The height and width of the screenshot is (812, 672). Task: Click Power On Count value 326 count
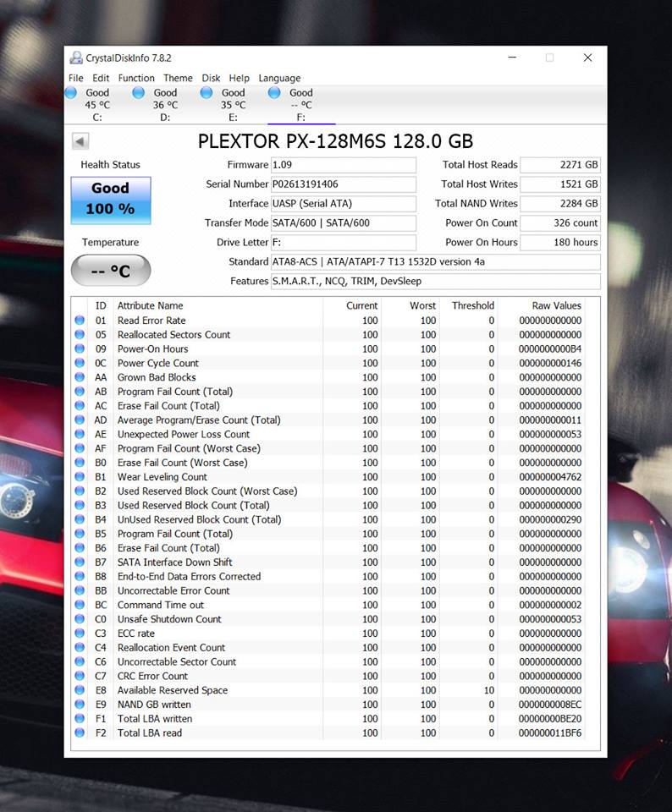click(x=560, y=222)
